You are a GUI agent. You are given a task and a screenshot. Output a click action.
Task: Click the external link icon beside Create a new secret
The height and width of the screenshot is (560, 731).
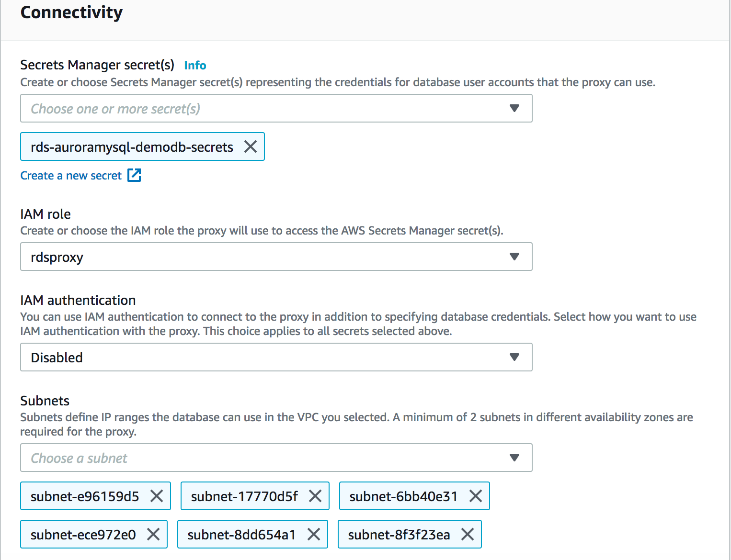click(134, 175)
